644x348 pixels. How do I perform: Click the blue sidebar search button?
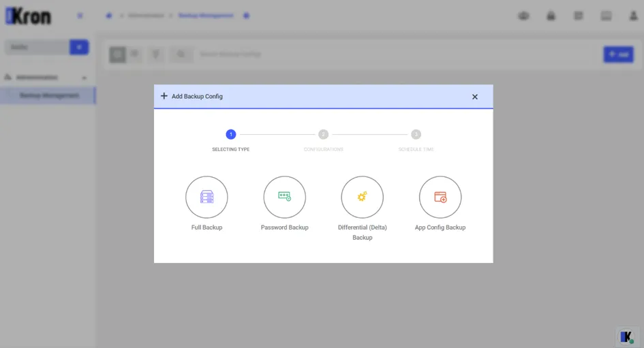pyautogui.click(x=79, y=47)
